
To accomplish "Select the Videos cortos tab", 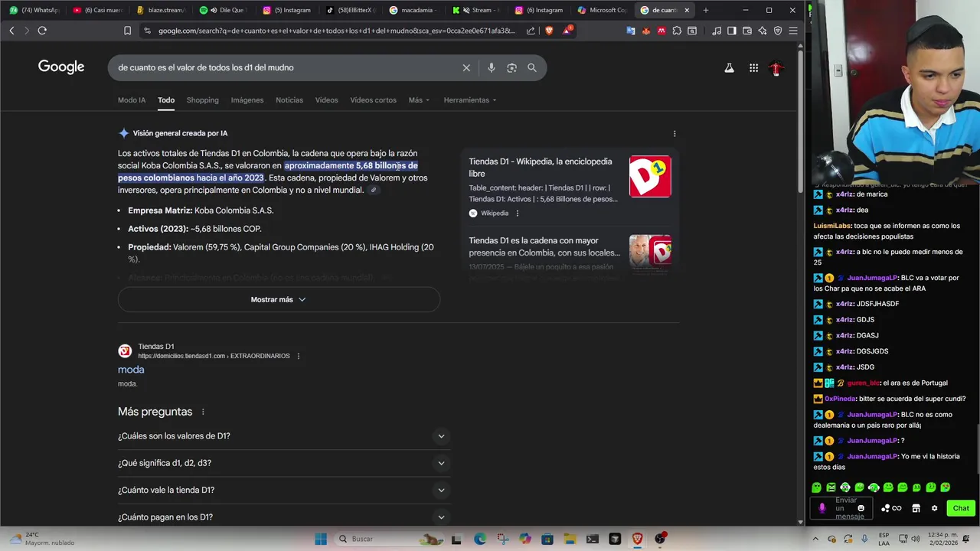I will click(373, 100).
